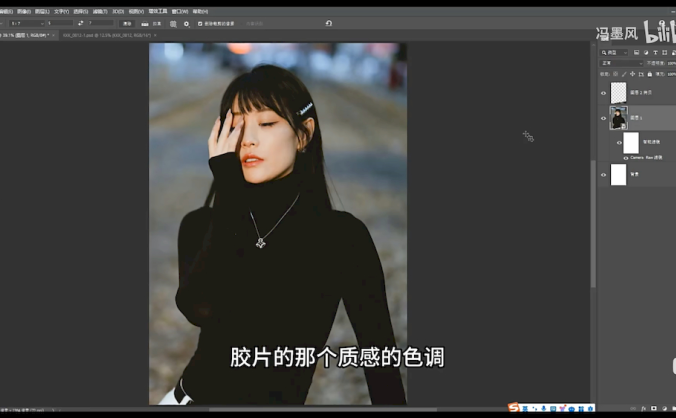Toggle Sogou punctuation mode icon

pos(535,408)
